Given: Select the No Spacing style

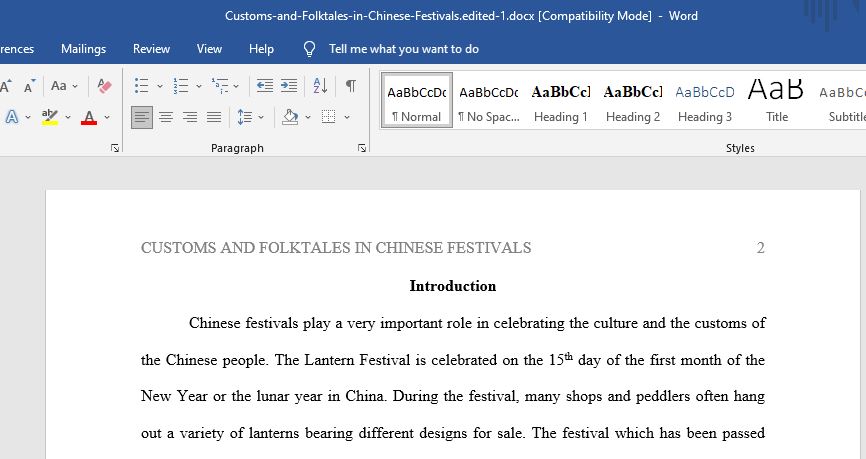Looking at the screenshot, I should (489, 101).
